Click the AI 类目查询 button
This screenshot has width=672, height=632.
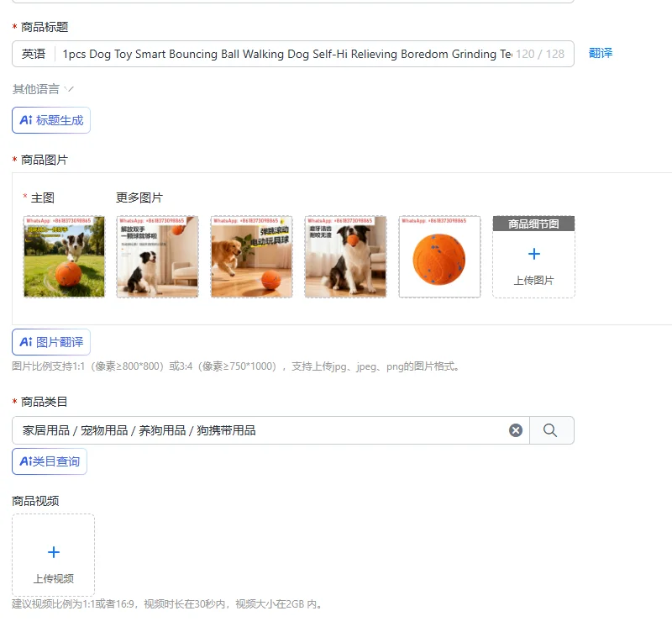coord(50,461)
